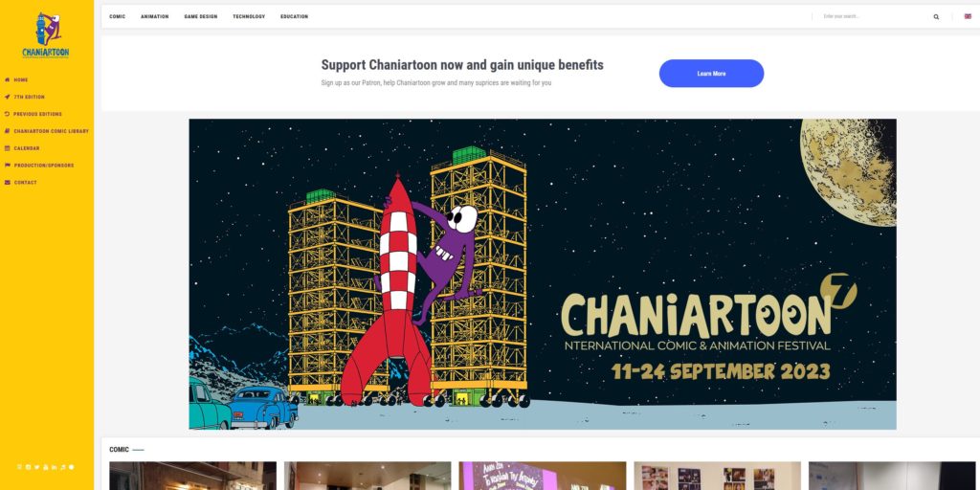
Task: Click the Instagram icon in sidebar footer
Action: coord(28,467)
